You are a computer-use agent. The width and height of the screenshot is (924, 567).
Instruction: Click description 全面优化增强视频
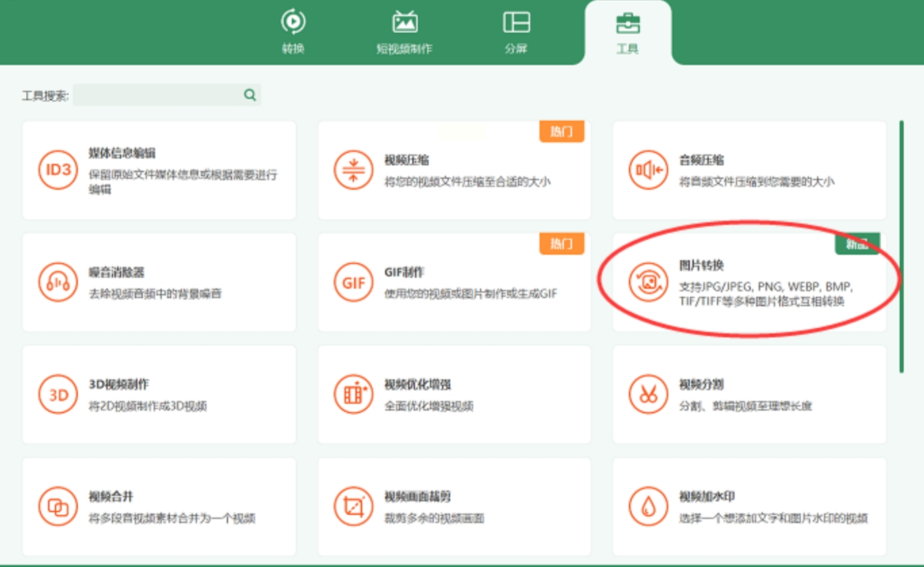pos(428,406)
